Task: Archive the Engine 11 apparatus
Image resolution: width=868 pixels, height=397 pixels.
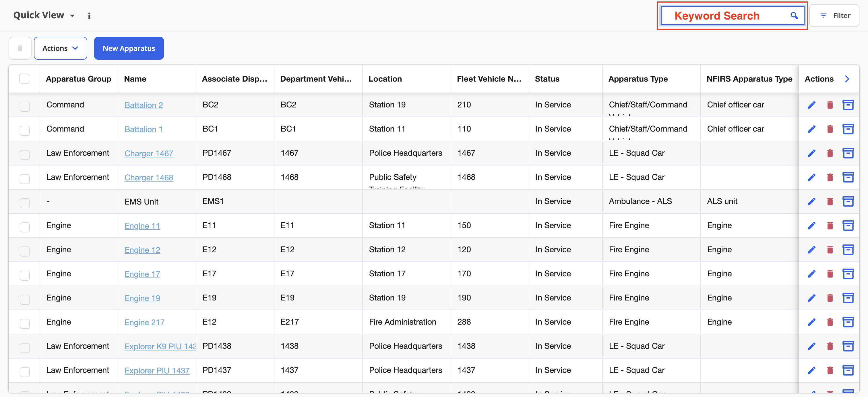Action: click(848, 226)
